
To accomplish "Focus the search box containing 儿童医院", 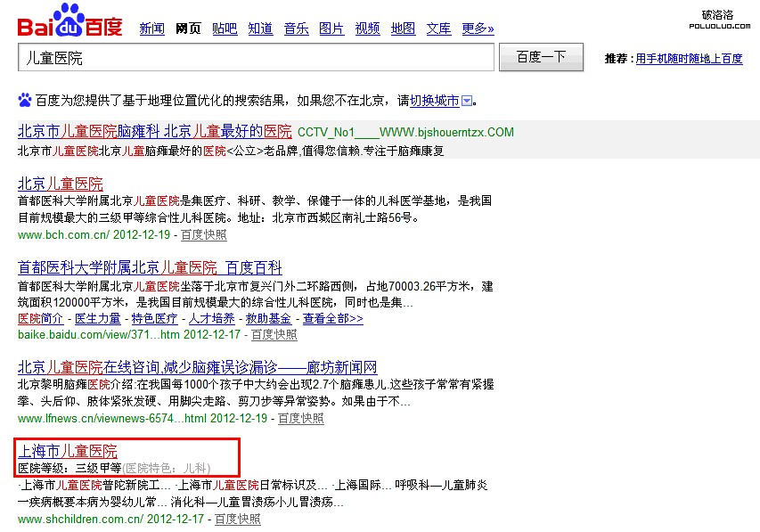I will pyautogui.click(x=256, y=57).
